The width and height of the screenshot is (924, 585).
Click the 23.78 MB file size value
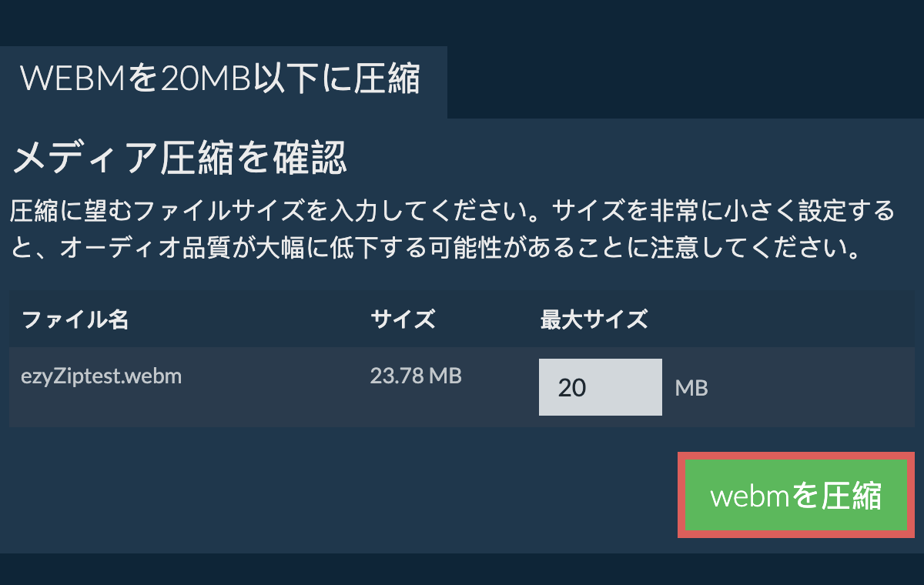[x=416, y=376]
